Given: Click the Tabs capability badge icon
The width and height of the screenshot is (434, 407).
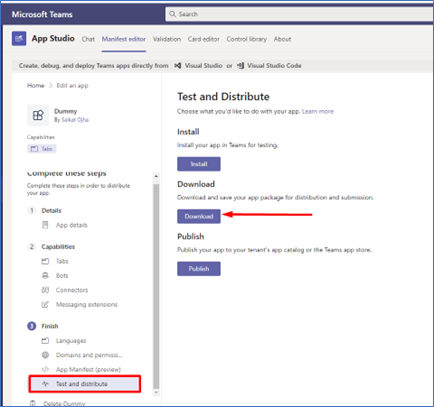Looking at the screenshot, I should pyautogui.click(x=34, y=149).
